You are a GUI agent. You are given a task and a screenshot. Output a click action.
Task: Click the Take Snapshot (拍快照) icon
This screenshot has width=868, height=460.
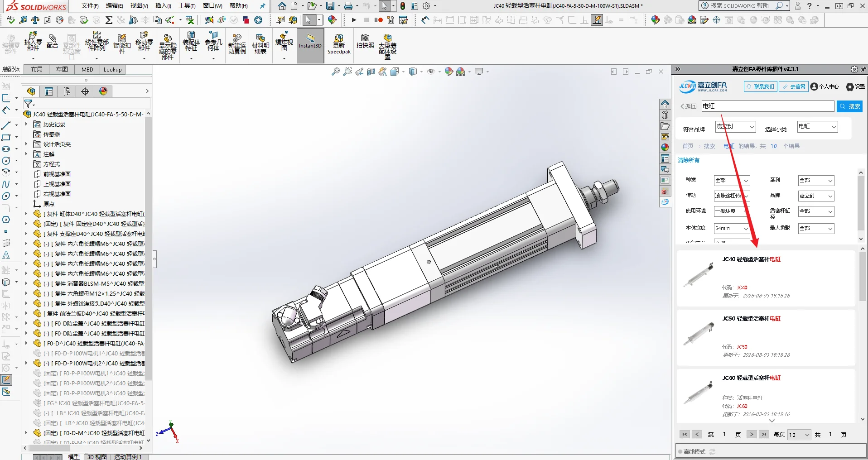pyautogui.click(x=365, y=41)
